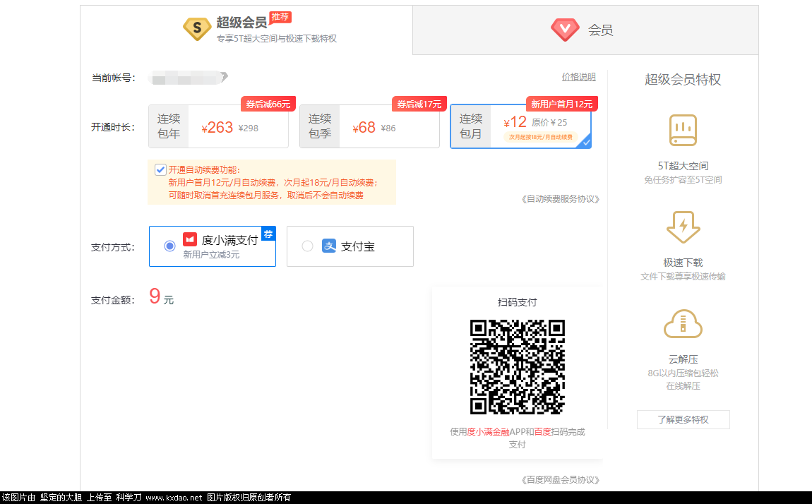Click the 新用户立减3元 text
Image resolution: width=812 pixels, height=504 pixels.
(x=211, y=255)
